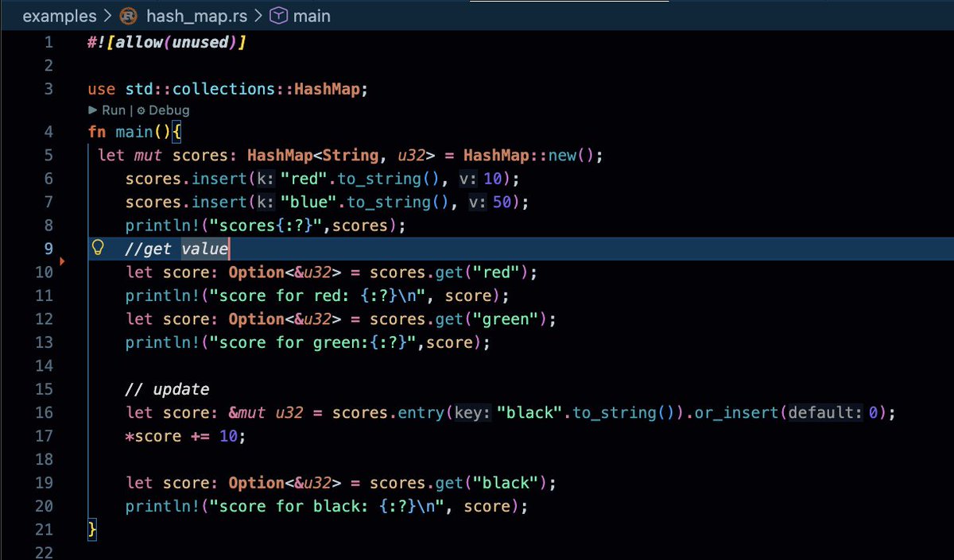Click '*score += 10;' on line 17
954x560 pixels.
pyautogui.click(x=186, y=436)
